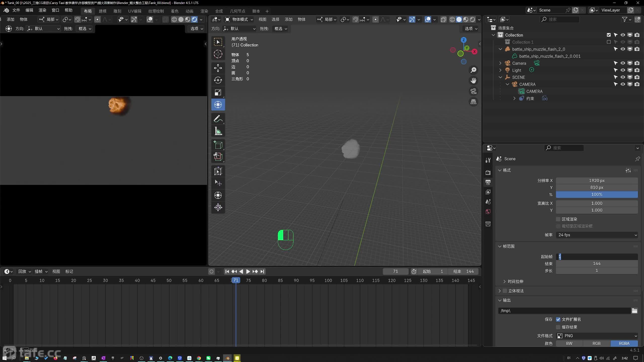Image resolution: width=644 pixels, height=362 pixels.
Task: Select the Annotate pencil tool
Action: (x=218, y=119)
